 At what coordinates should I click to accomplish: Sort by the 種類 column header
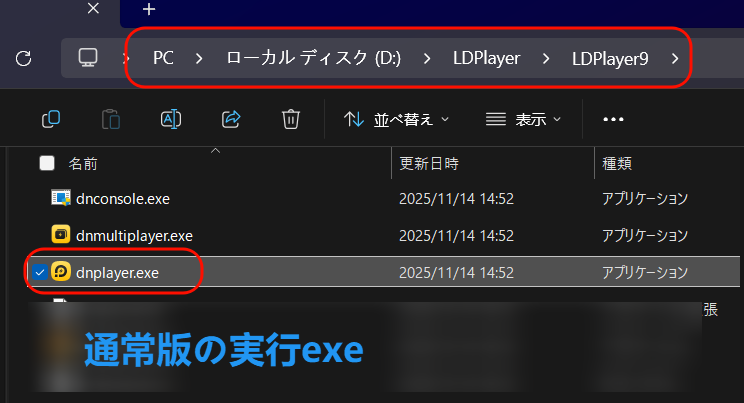[x=617, y=164]
